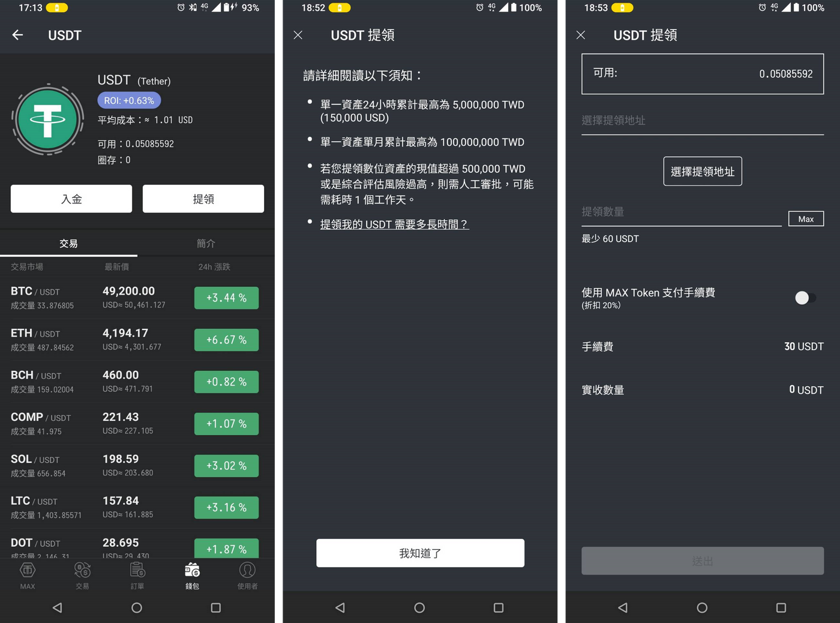
Task: Tap the 交易市場 column header
Action: coord(27,266)
